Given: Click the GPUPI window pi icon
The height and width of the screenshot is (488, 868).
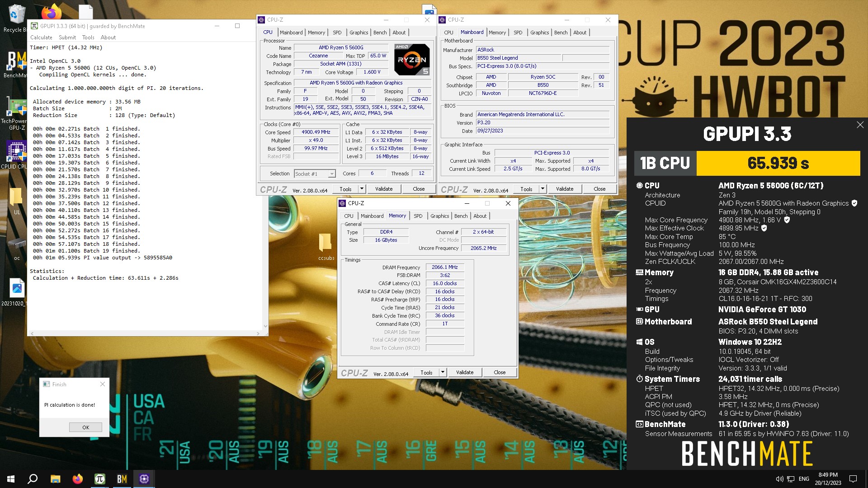Looking at the screenshot, I should (34, 26).
